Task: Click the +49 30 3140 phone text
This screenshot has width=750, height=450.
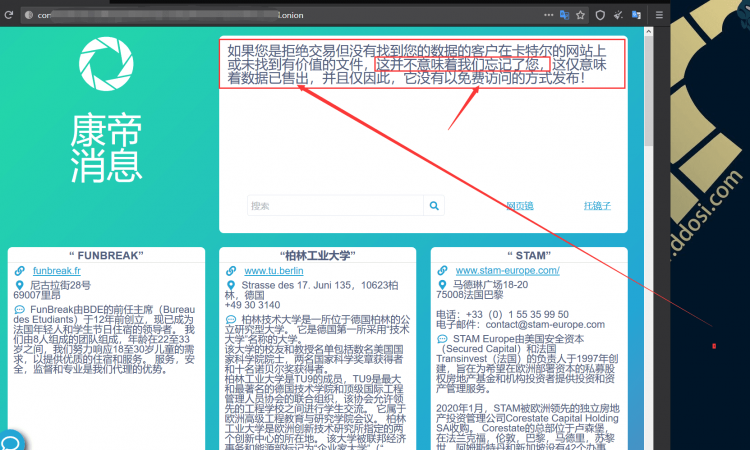Action: click(x=253, y=305)
